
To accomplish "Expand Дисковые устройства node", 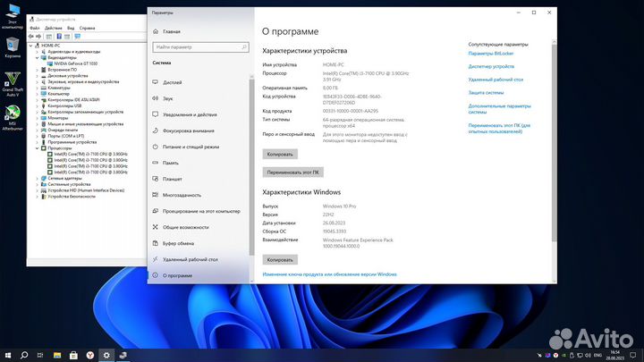I will pyautogui.click(x=38, y=76).
